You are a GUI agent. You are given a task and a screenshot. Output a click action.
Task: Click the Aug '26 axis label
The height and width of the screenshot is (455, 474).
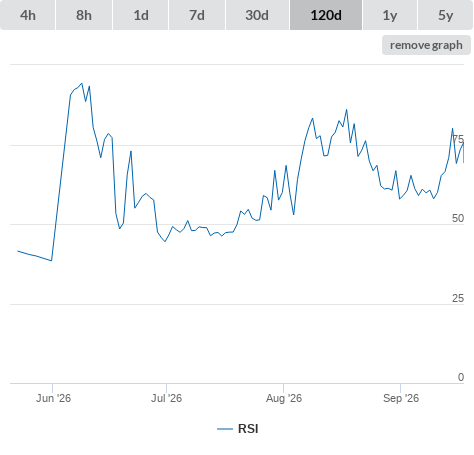pos(284,398)
